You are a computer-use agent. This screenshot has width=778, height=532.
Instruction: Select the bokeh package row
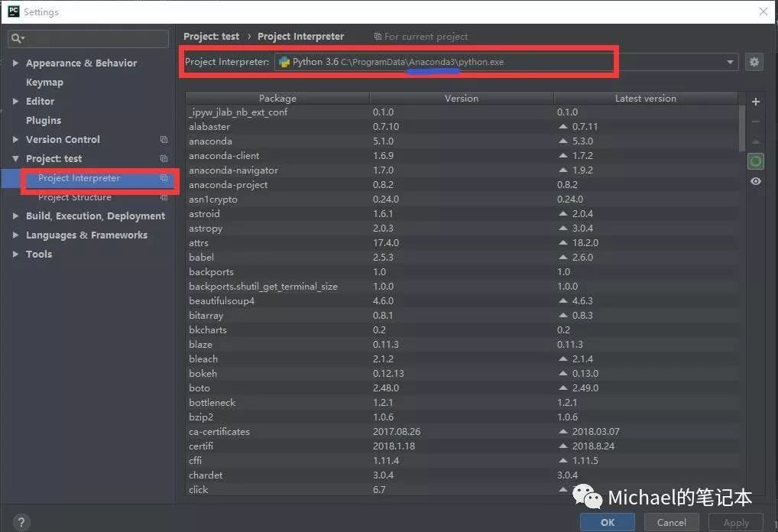coord(462,373)
